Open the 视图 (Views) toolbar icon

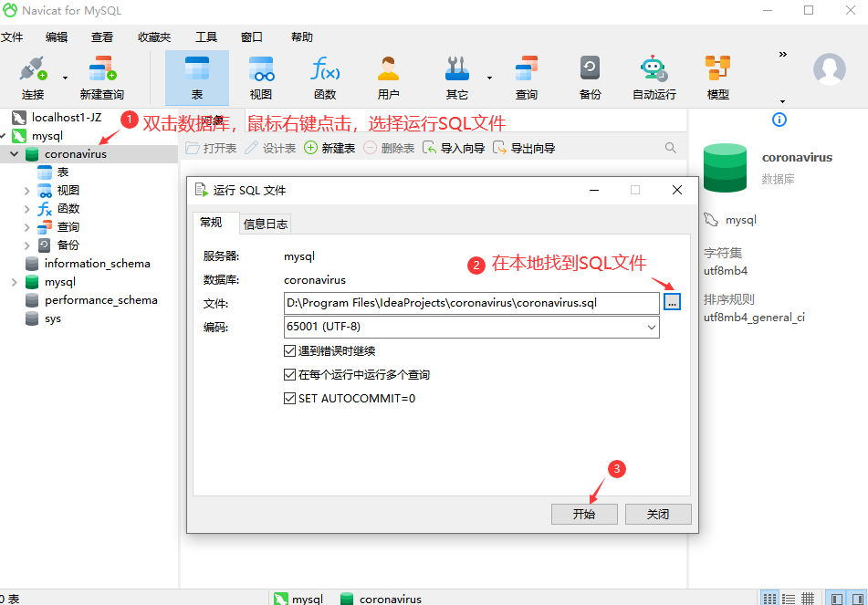click(x=261, y=77)
